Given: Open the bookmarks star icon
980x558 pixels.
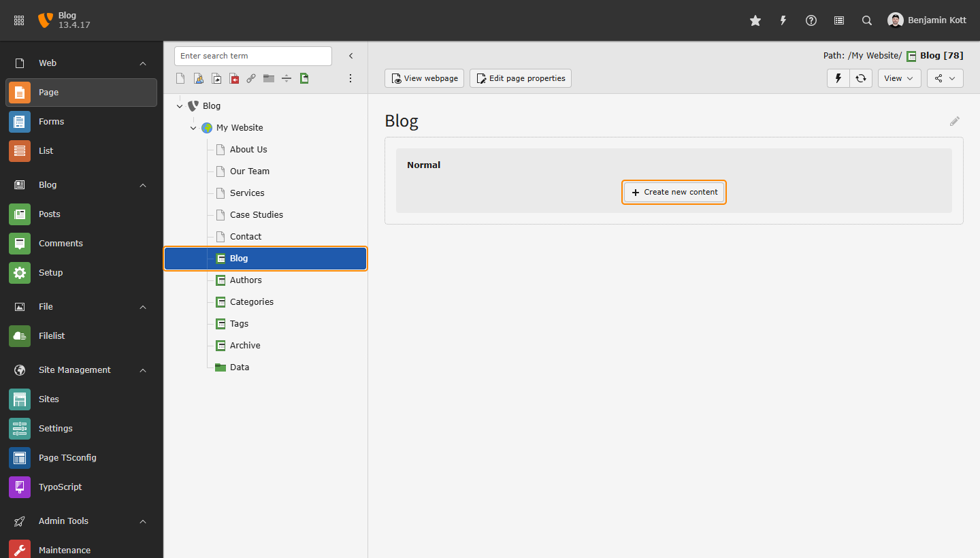Looking at the screenshot, I should 755,20.
